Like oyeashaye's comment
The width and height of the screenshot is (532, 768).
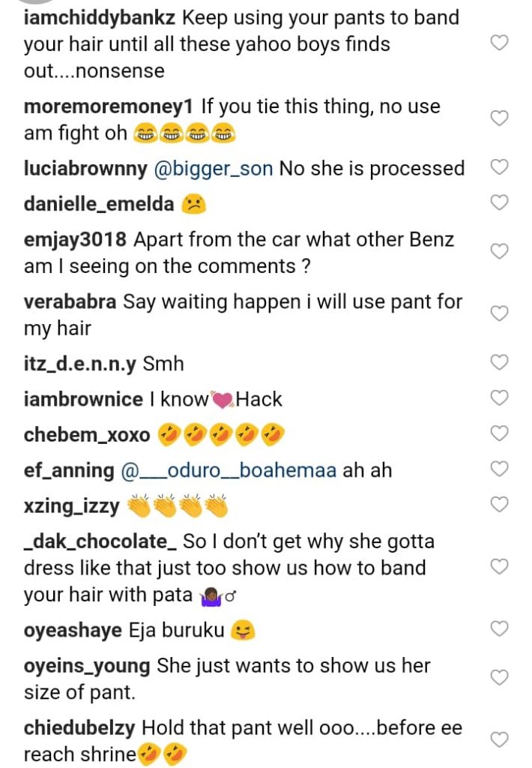pos(498,628)
